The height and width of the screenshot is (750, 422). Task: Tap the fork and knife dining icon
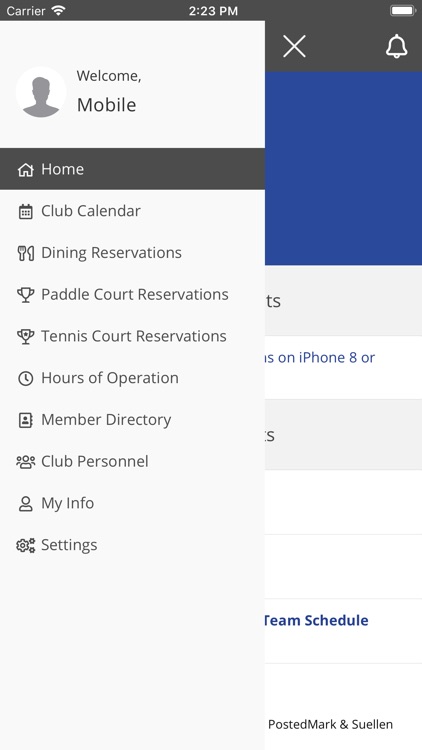pyautogui.click(x=25, y=253)
